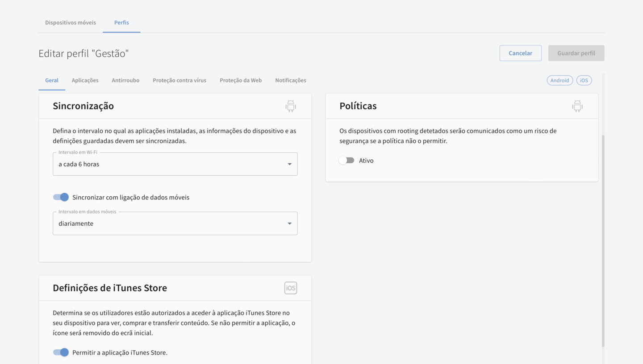Image resolution: width=643 pixels, height=364 pixels.
Task: Open the Intervalo em dados móveis dropdown
Action: tap(175, 223)
